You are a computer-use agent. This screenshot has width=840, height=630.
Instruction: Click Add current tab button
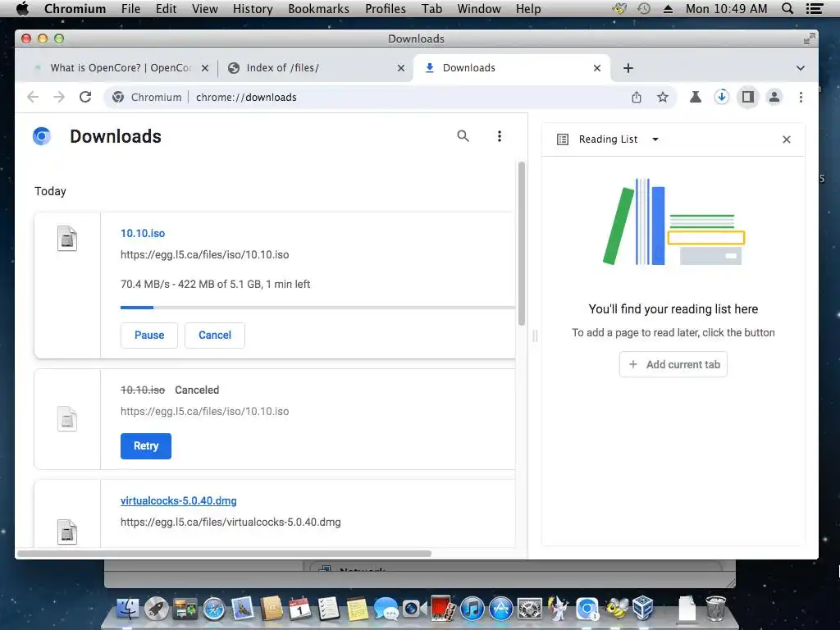click(673, 364)
